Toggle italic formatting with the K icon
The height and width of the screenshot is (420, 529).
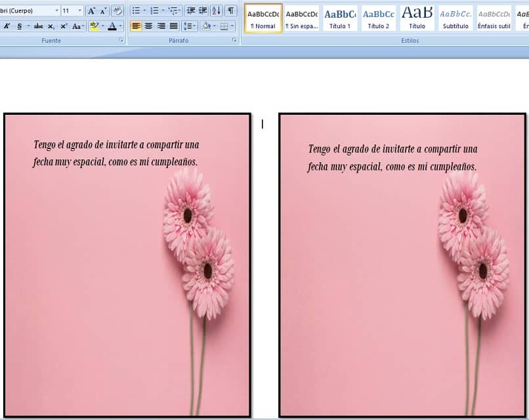pyautogui.click(x=7, y=26)
